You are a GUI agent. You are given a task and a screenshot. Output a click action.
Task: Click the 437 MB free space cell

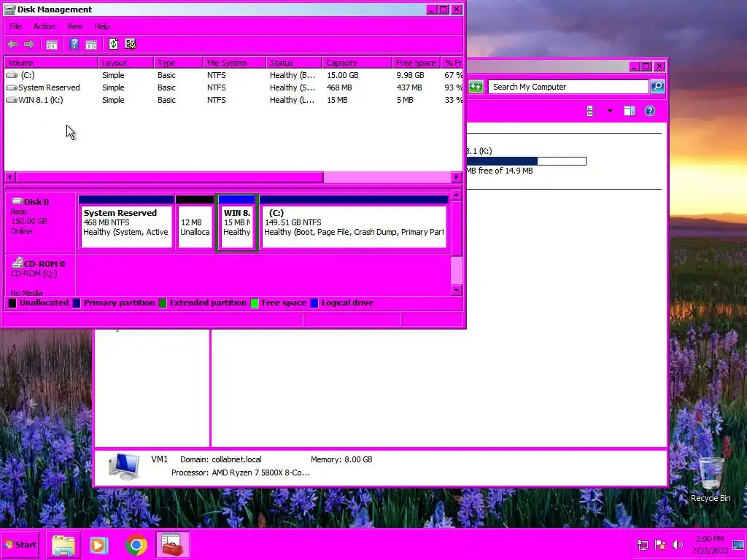(409, 87)
